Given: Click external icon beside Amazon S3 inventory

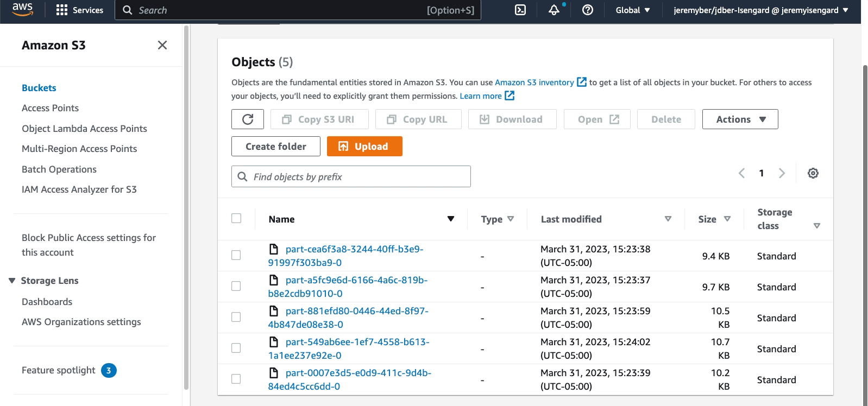Looking at the screenshot, I should click(x=582, y=83).
